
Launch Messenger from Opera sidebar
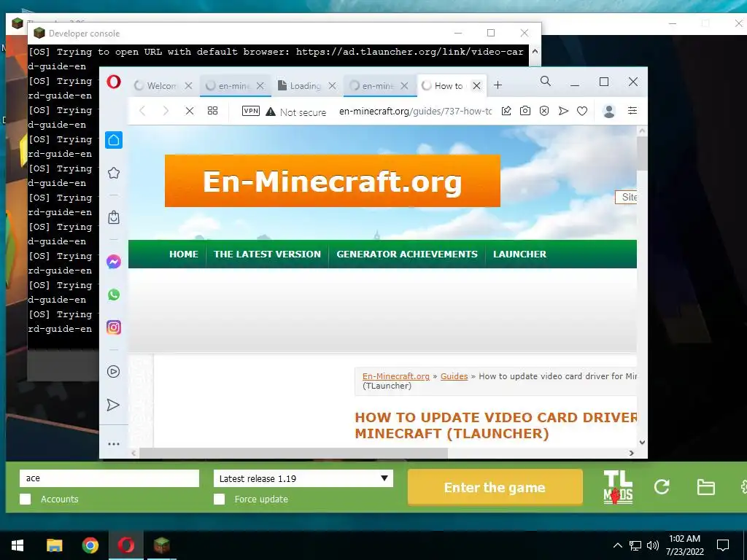[114, 262]
